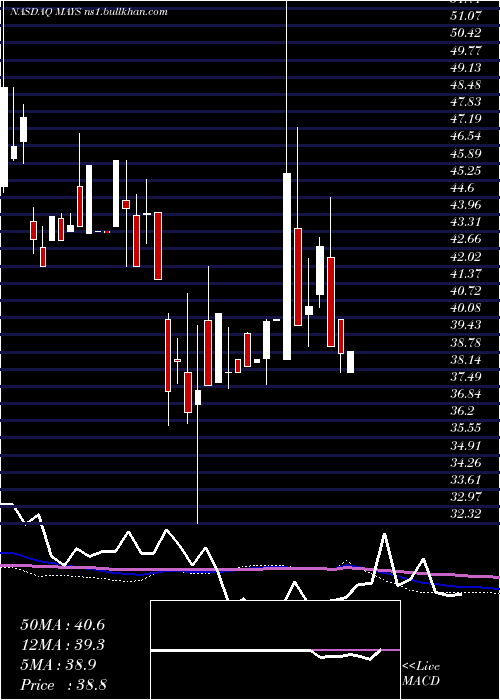Viewport: 500px width, 700px height.
Task: Click the 45.25 price axis label
Action: tap(467, 171)
